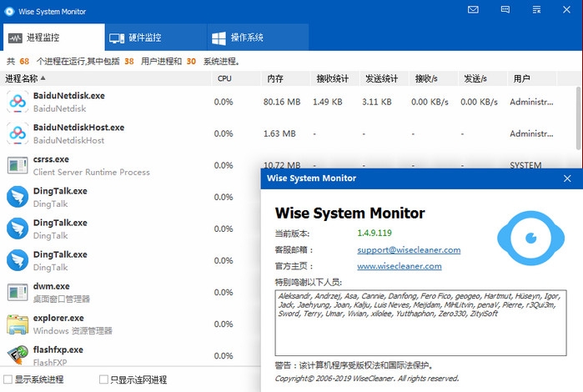Sort by 发送统计 column header
Image resolution: width=583 pixels, height=392 pixels.
coord(384,78)
